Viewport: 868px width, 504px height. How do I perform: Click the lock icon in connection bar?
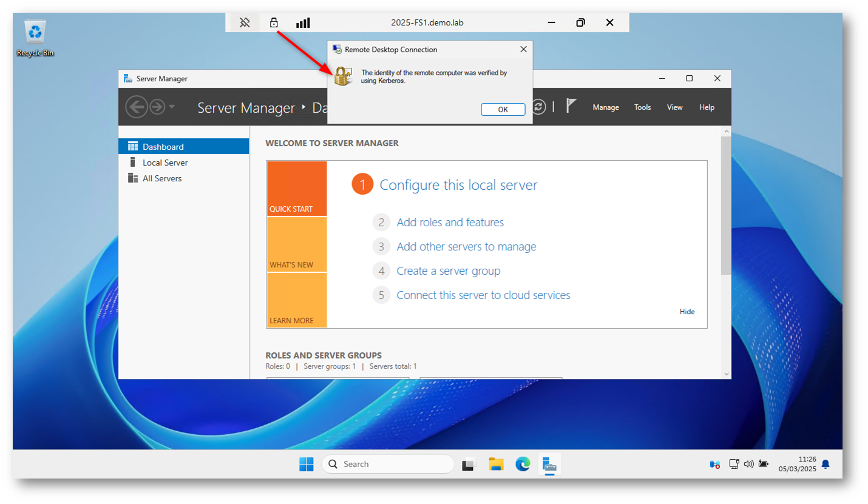[274, 23]
